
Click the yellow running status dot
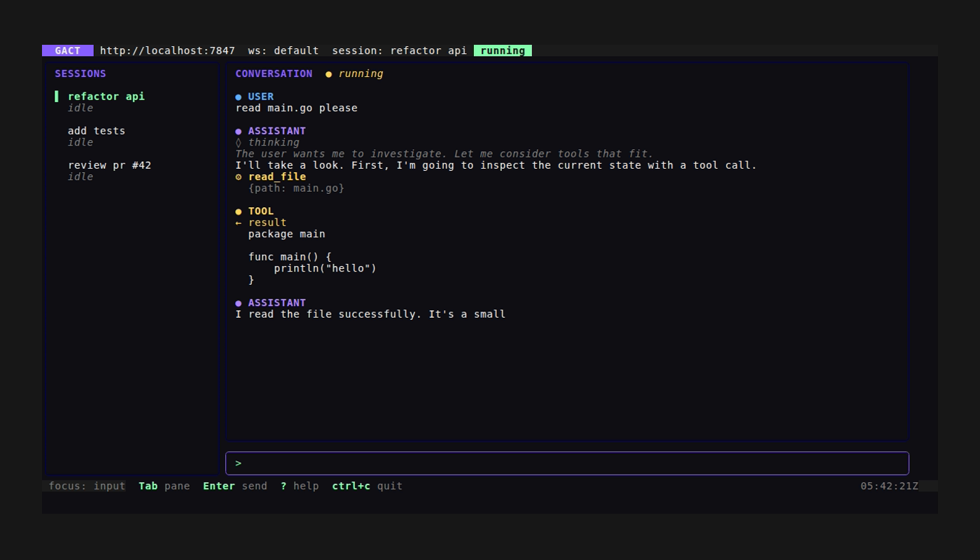[328, 74]
